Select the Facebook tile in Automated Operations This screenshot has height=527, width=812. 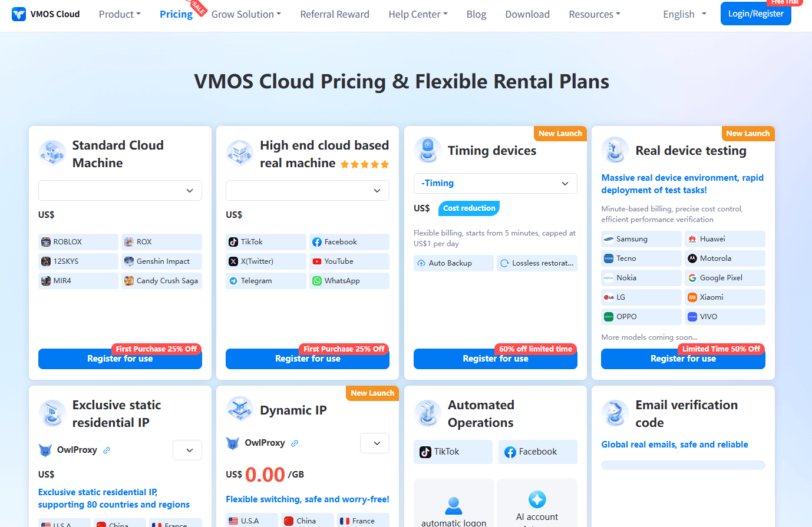(x=537, y=452)
